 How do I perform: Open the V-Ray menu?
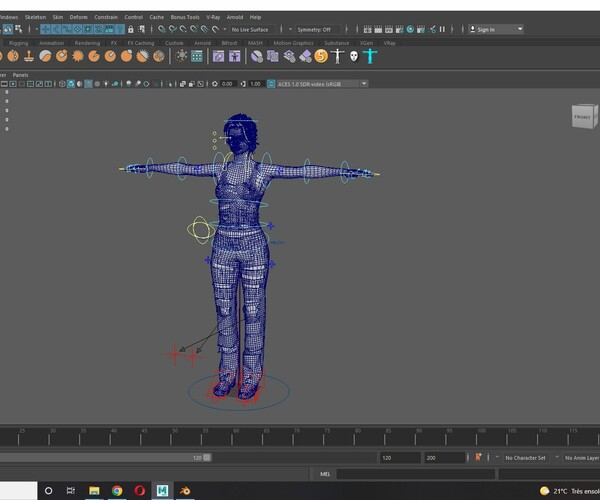pyautogui.click(x=213, y=17)
